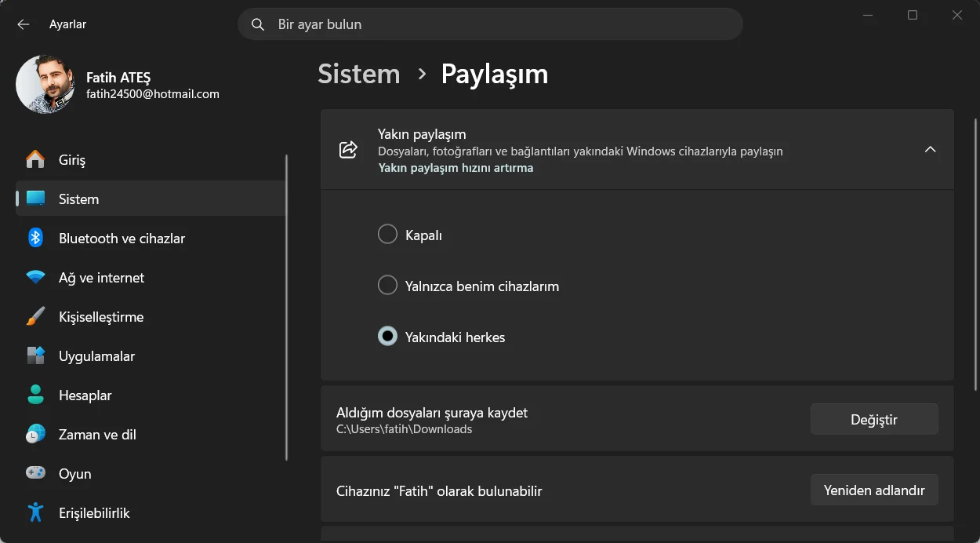980x543 pixels.
Task: Click the Kişiselleştirme paintbrush icon
Action: tap(35, 316)
